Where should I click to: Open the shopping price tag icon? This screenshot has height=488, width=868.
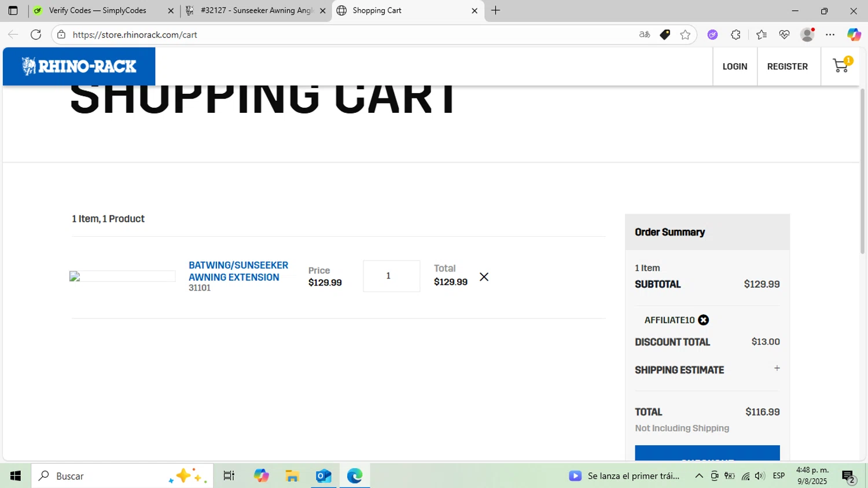tap(665, 35)
